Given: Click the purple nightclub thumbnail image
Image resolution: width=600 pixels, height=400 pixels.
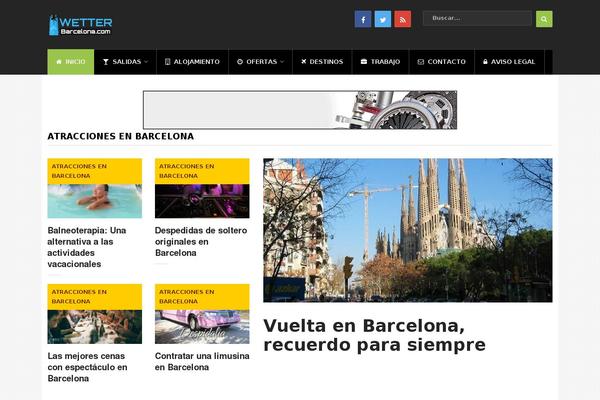Looking at the screenshot, I should point(202,201).
